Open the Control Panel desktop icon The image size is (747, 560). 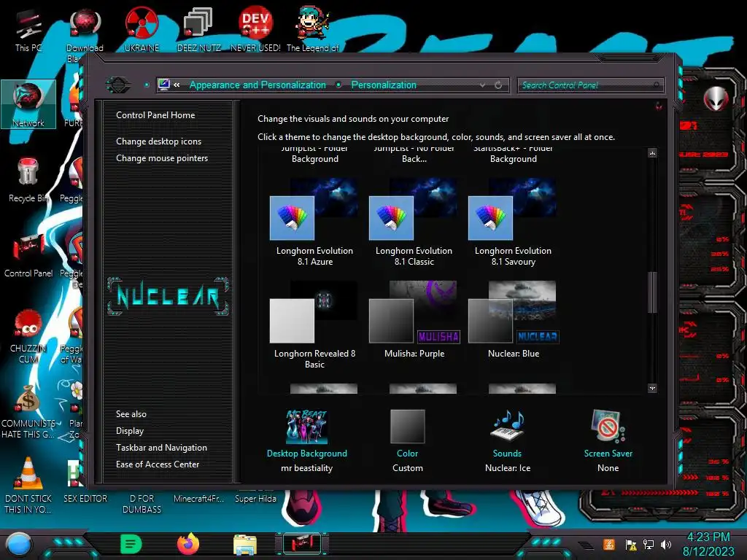tap(28, 256)
